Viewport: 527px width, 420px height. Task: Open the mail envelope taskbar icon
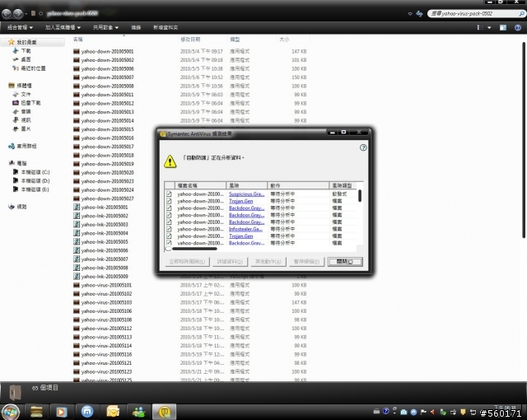coord(113,412)
